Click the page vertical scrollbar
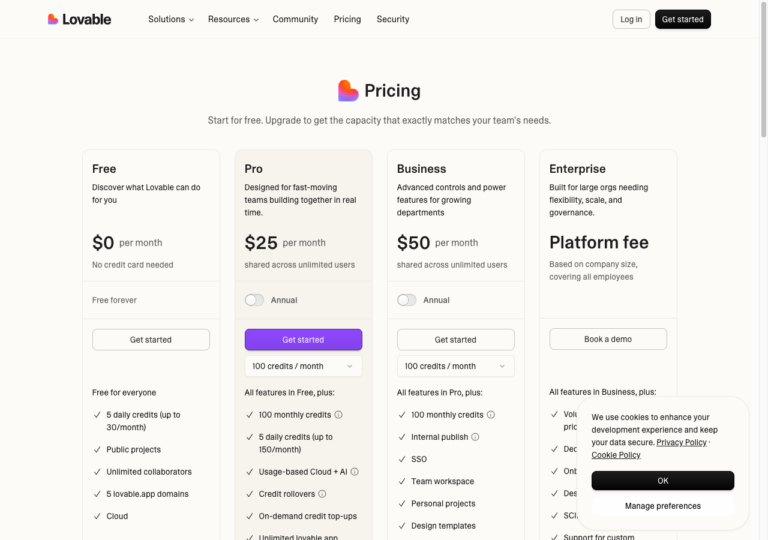The image size is (768, 540). pos(763,69)
